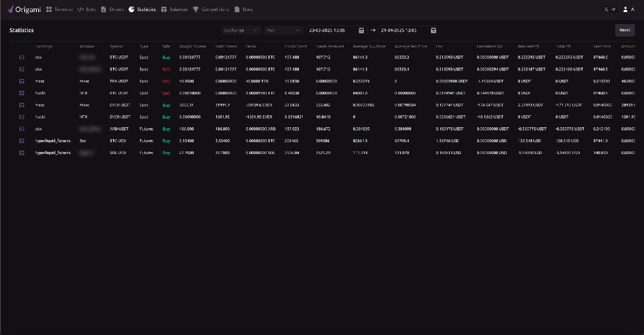Expand the hyperliquid_futures SOL-USD row
The image size is (644, 335).
pos(21,153)
